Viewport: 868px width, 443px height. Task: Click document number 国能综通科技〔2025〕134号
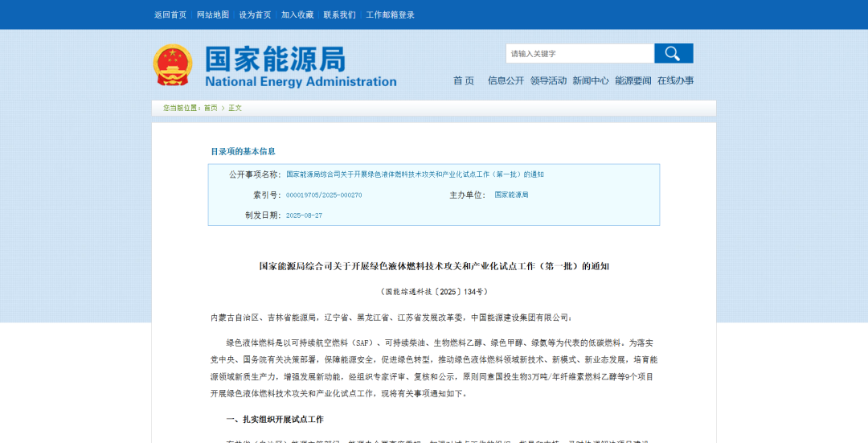pyautogui.click(x=434, y=291)
